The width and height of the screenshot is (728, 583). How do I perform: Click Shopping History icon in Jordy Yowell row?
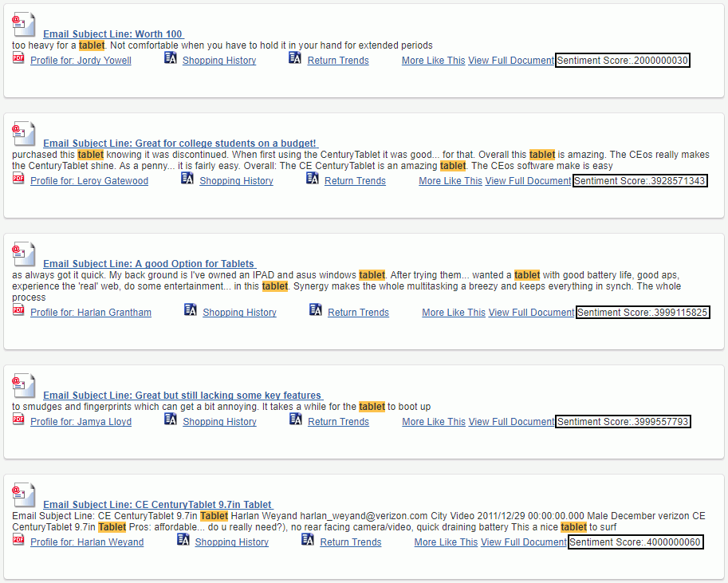pos(171,58)
